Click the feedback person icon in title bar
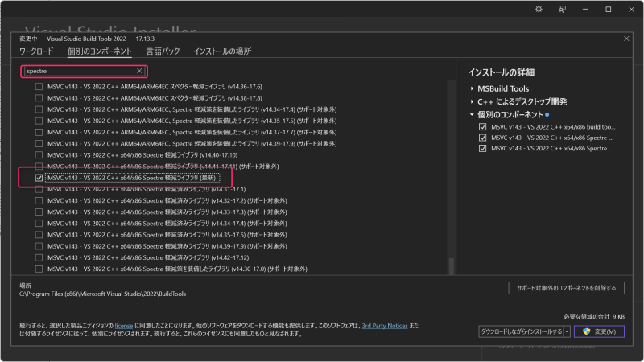The image size is (644, 362). pyautogui.click(x=562, y=10)
